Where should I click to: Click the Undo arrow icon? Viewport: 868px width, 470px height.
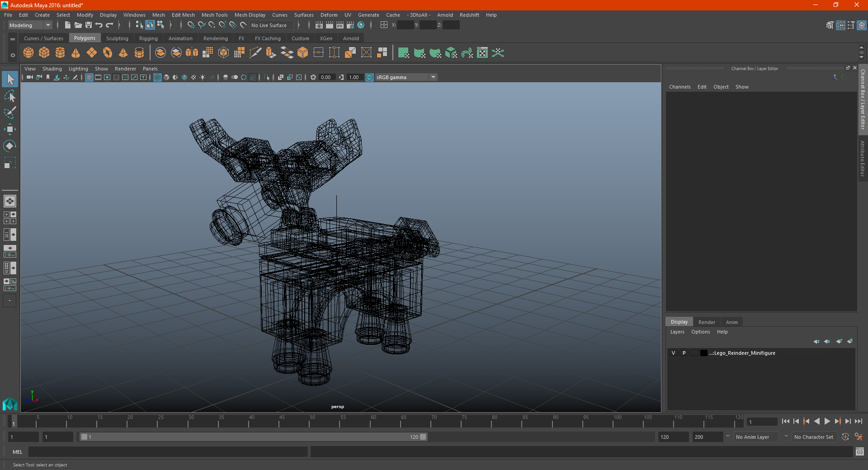point(99,25)
